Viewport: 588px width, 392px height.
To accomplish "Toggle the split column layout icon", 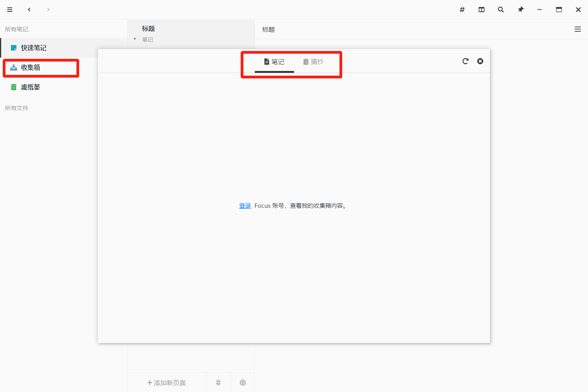I will (481, 9).
